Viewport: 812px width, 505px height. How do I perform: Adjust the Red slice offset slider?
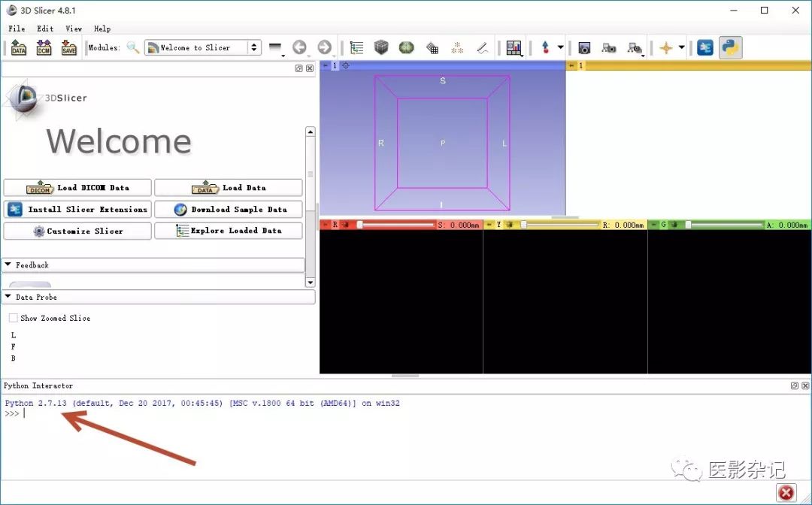(x=395, y=225)
